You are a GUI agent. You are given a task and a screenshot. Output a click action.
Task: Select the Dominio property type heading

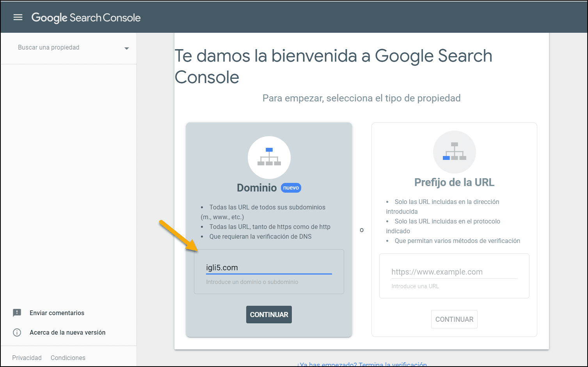(x=256, y=188)
